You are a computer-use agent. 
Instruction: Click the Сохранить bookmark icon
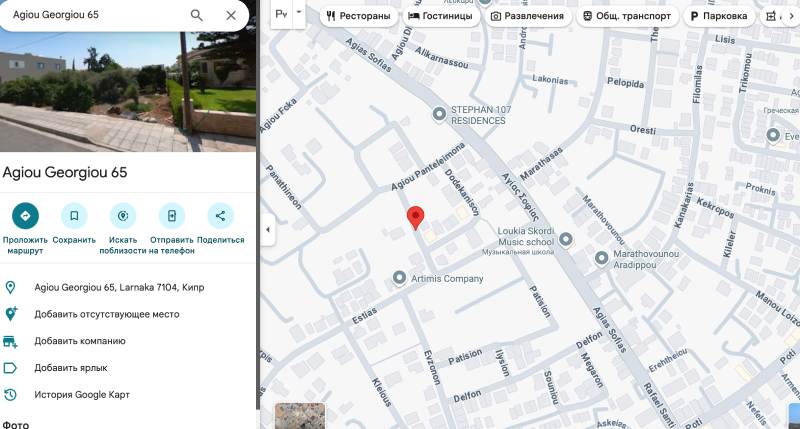point(74,216)
